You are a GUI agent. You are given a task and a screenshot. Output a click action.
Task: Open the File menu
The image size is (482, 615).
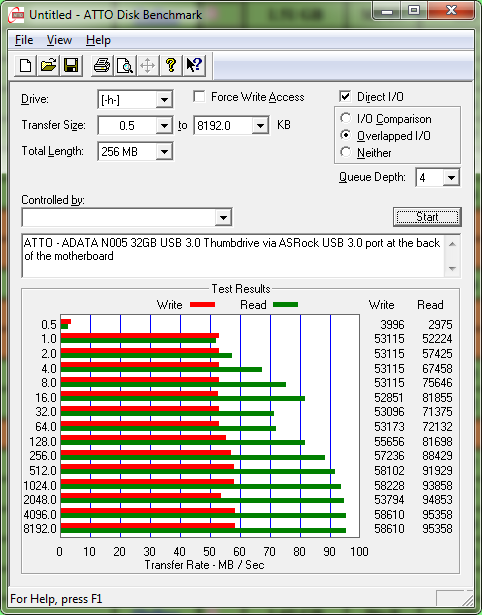(24, 40)
